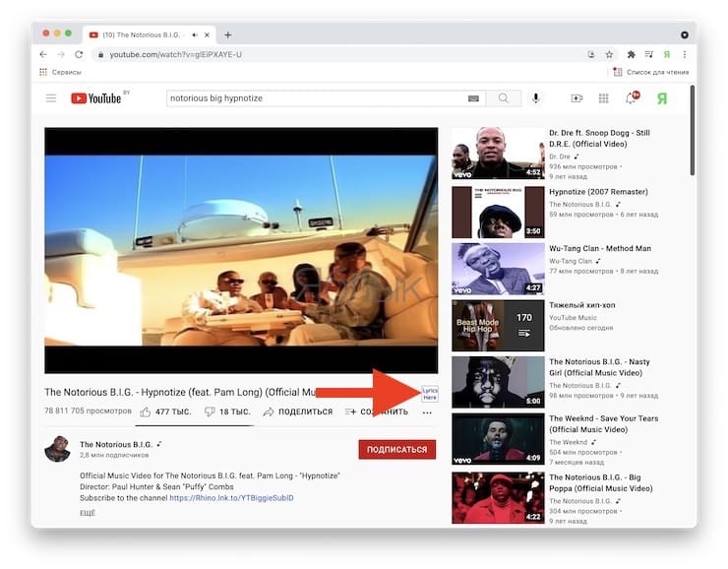Subscribe with the red Подписаться button
728x569 pixels.
coord(397,449)
